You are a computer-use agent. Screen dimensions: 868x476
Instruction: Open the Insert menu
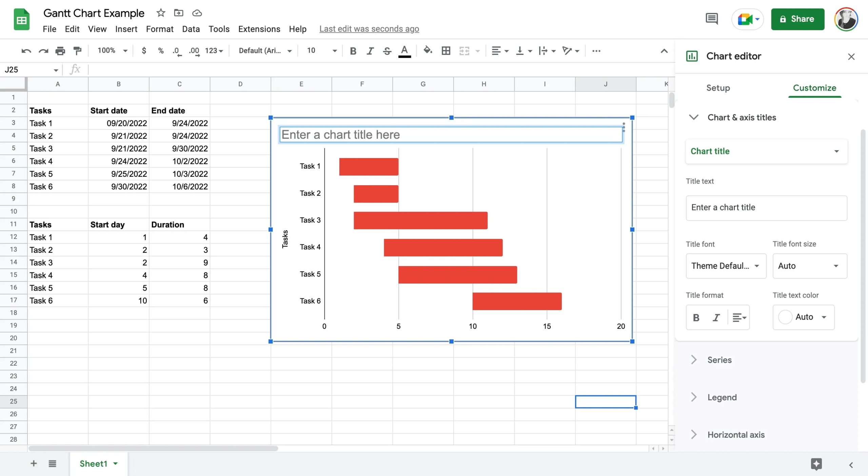(x=126, y=29)
